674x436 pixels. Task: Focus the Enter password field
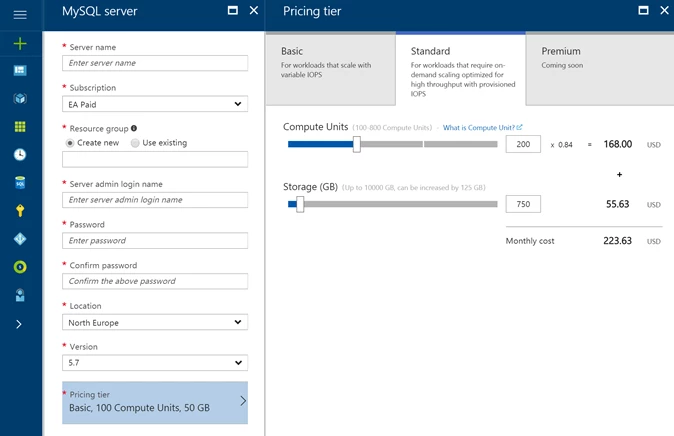pos(155,241)
